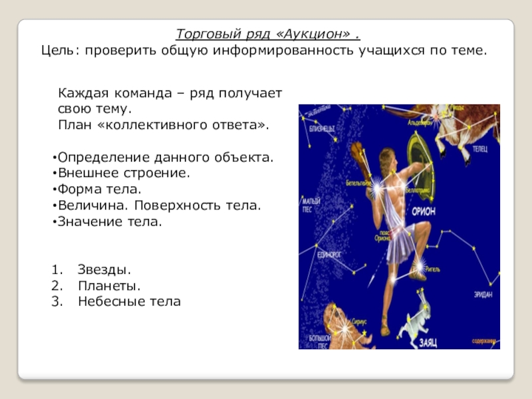Click the 'пояс Ориона' label
Screen dimensions: 532x399
[382, 235]
